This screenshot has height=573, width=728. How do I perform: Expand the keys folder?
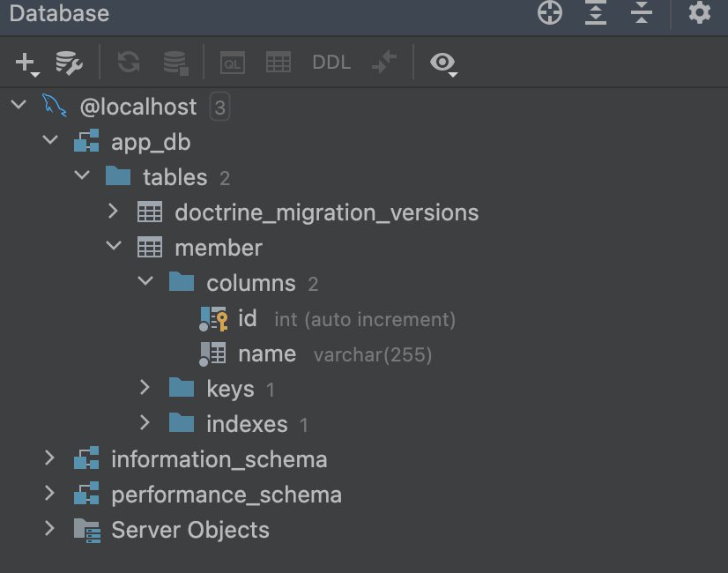click(145, 388)
